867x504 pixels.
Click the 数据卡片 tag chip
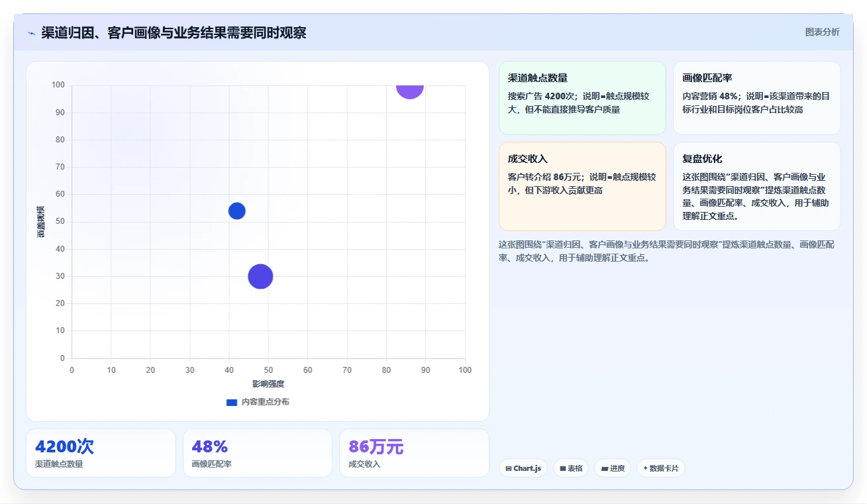[661, 468]
